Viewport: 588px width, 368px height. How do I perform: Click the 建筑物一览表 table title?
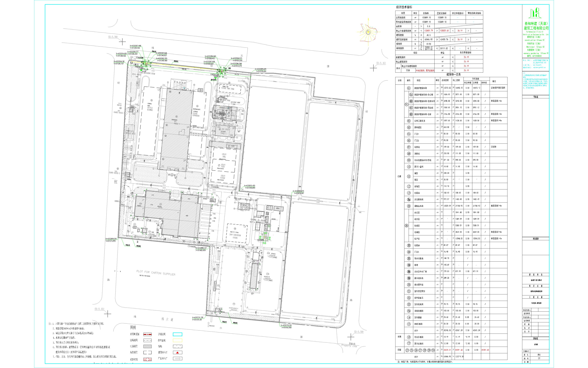click(x=454, y=74)
